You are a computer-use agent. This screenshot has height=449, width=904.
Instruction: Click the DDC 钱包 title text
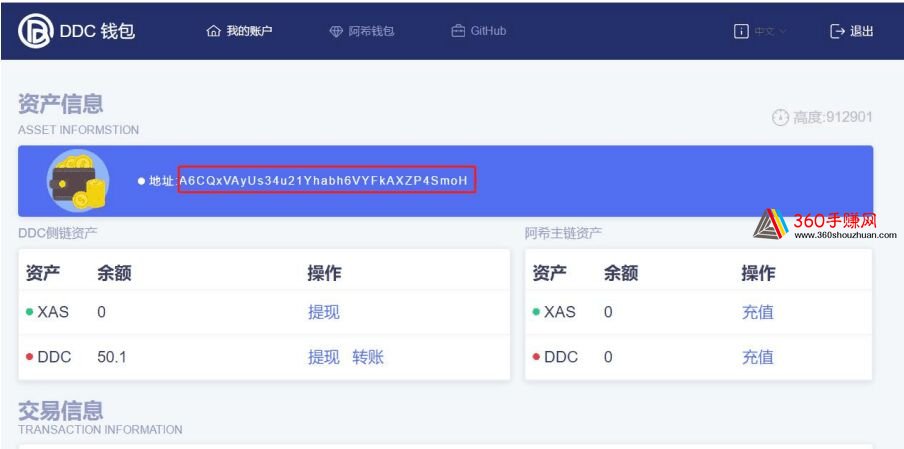(97, 31)
